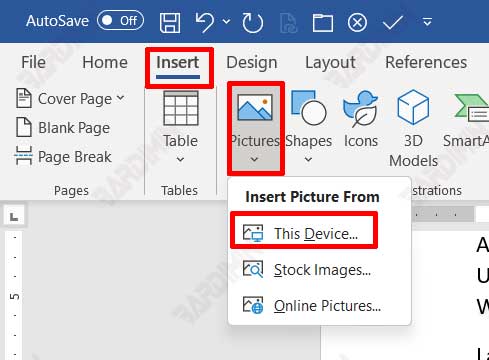Click the checkmark icon in Quick Access toolbar
This screenshot has height=360, width=489.
(x=393, y=23)
